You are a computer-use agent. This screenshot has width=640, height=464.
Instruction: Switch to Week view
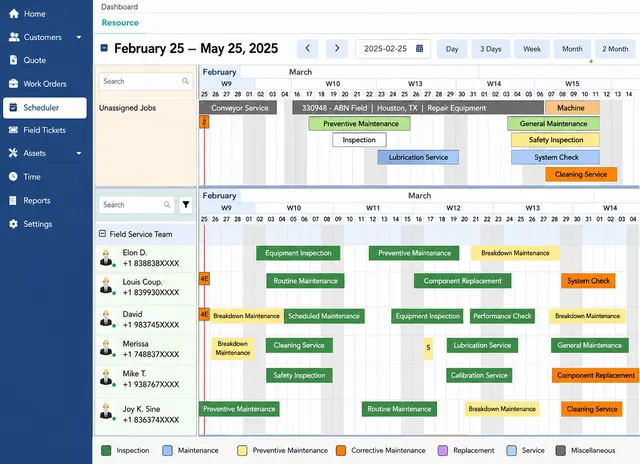532,49
